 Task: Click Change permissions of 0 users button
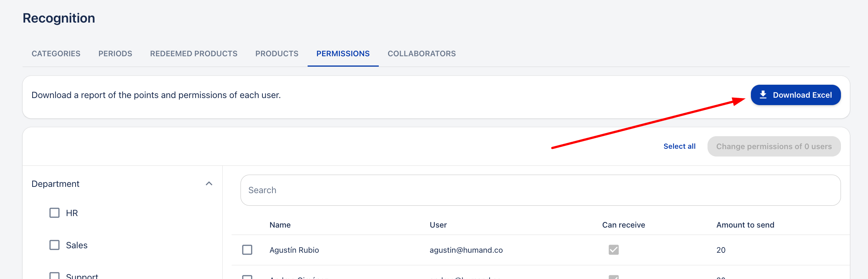point(774,146)
